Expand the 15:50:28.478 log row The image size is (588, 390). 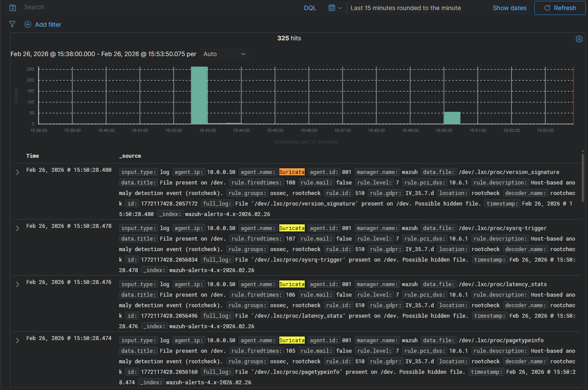[18, 228]
